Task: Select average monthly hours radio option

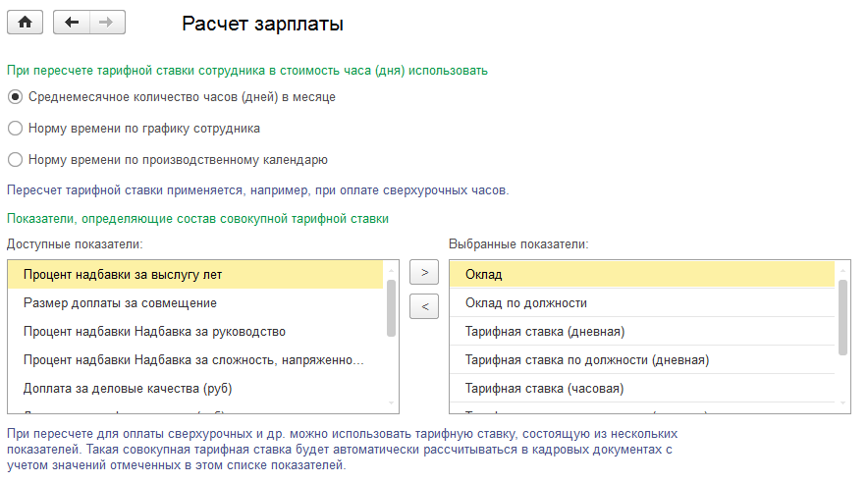Action: [x=15, y=97]
